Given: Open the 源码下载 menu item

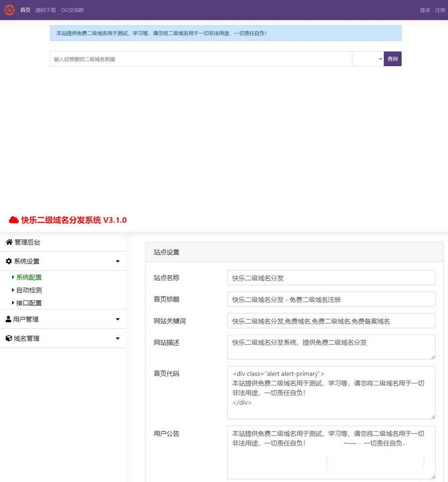Looking at the screenshot, I should click(46, 9).
